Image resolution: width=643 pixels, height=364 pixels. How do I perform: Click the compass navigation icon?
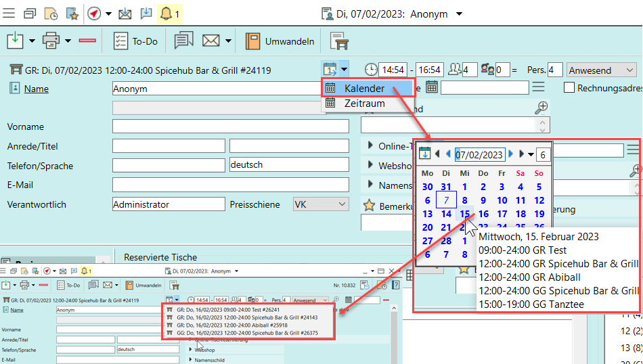pos(95,13)
